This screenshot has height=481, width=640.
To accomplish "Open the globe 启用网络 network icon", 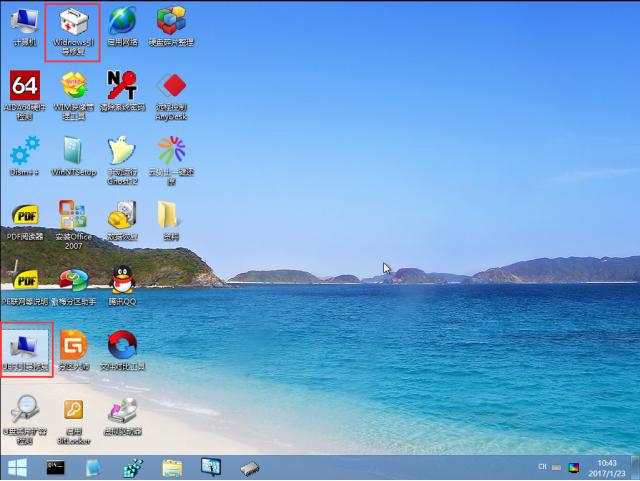I will pyautogui.click(x=122, y=27).
